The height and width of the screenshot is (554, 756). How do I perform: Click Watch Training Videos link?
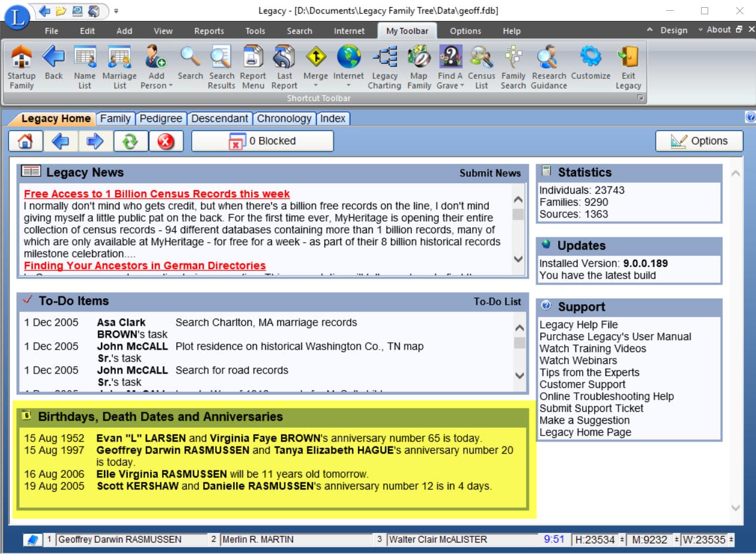(593, 348)
